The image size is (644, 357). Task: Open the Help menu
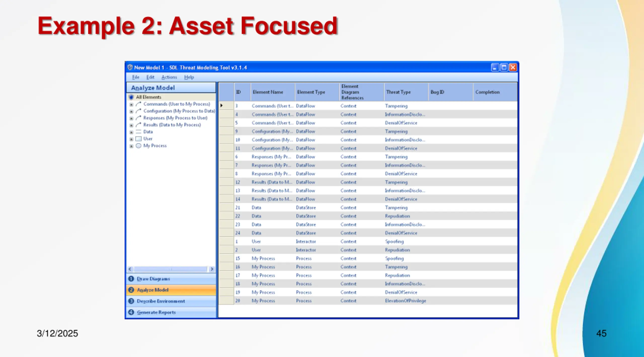pos(189,77)
